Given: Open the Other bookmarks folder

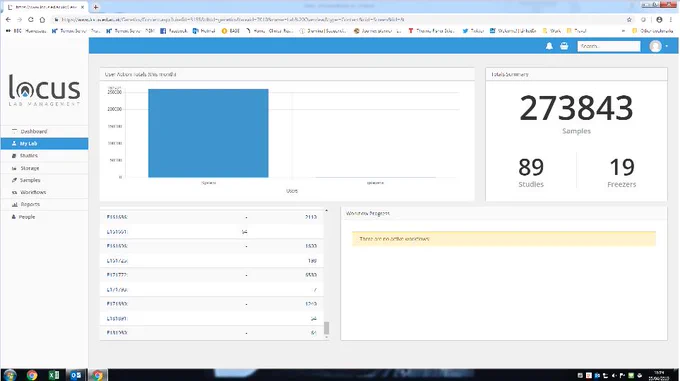Looking at the screenshot, I should coord(653,31).
